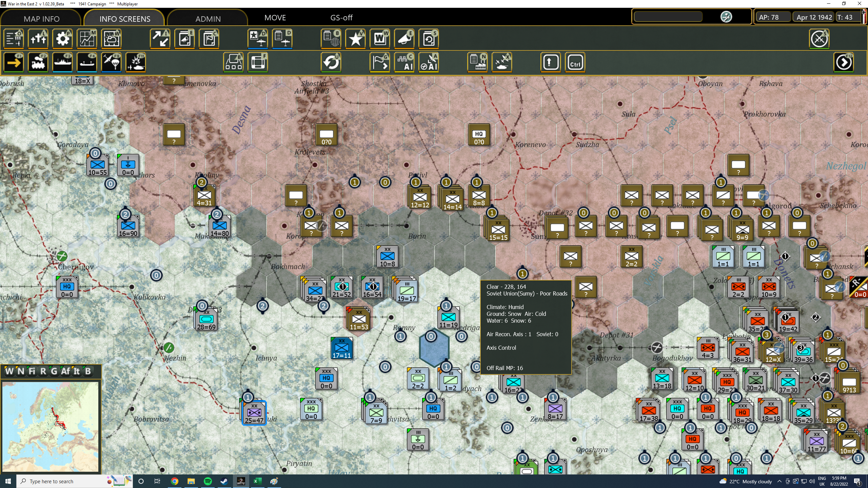Click the planes and tank battle icon

502,63
